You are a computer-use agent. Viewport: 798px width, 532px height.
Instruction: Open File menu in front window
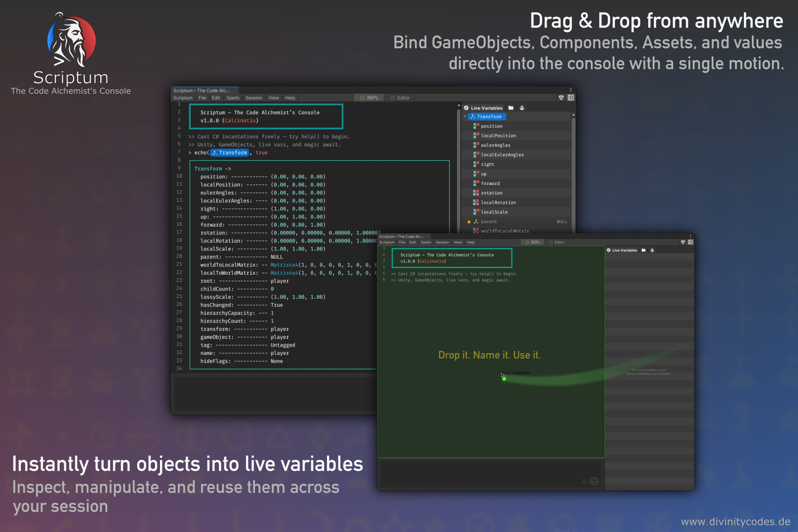pyautogui.click(x=402, y=242)
